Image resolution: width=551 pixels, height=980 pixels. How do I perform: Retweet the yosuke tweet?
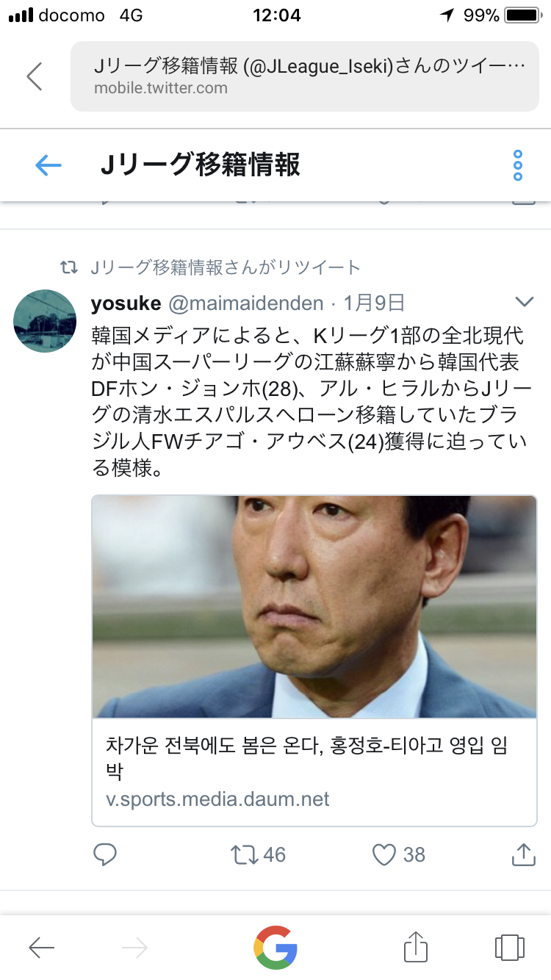(x=244, y=854)
